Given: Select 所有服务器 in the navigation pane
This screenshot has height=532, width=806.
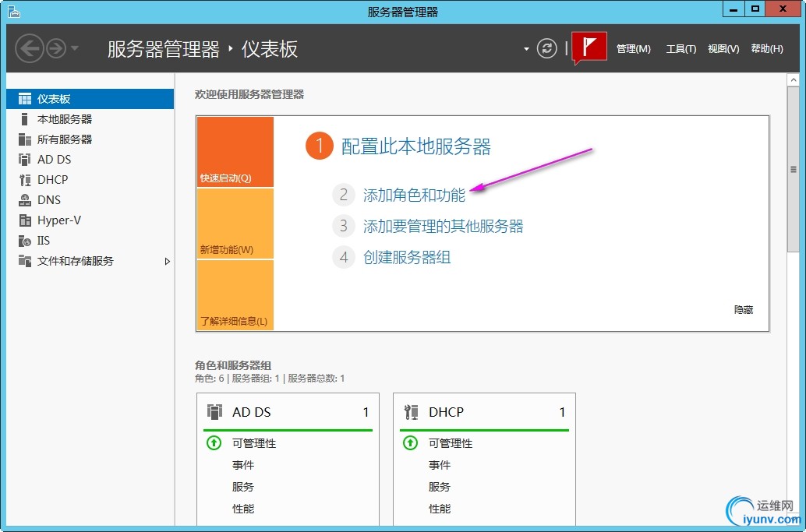Looking at the screenshot, I should (90, 139).
